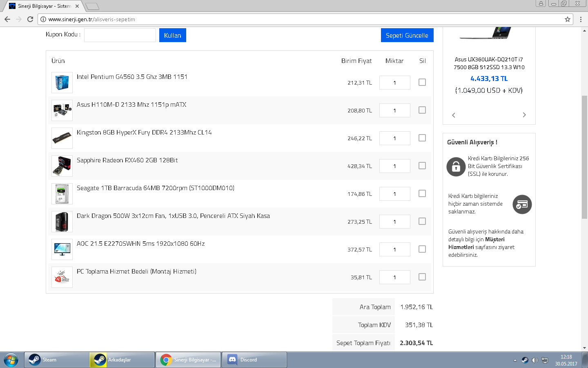Open Seagate 1TB Barracuda product link

tap(156, 188)
